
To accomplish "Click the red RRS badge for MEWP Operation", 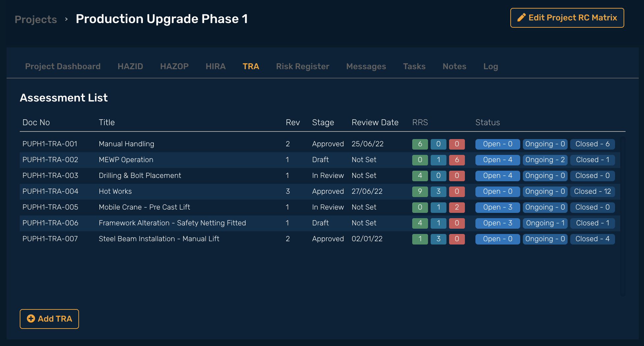I will tap(457, 160).
